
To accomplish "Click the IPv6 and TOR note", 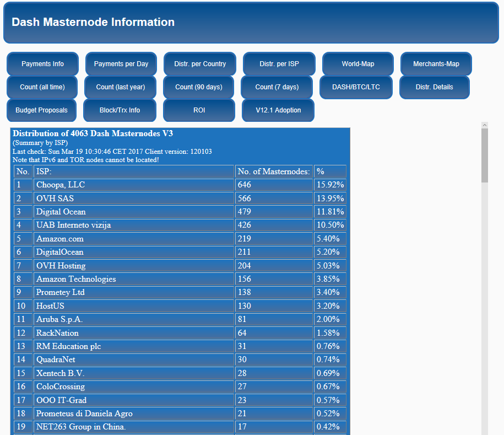I will [x=85, y=159].
